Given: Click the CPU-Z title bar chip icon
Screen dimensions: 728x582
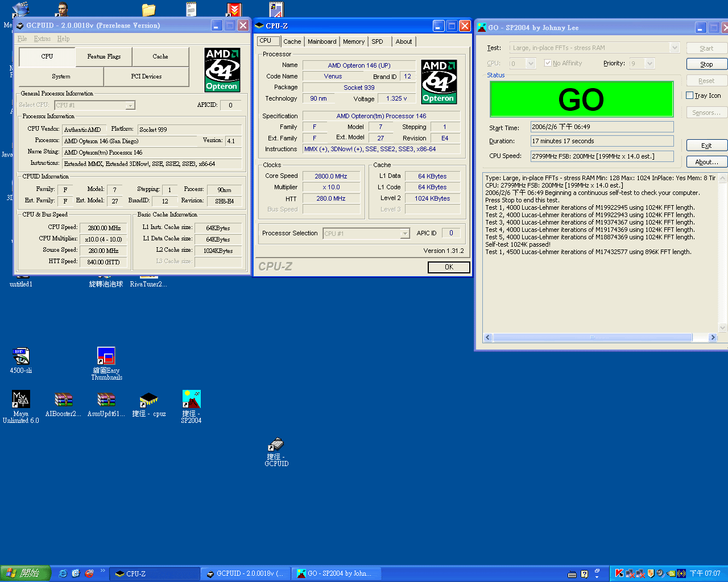Looking at the screenshot, I should pyautogui.click(x=259, y=26).
